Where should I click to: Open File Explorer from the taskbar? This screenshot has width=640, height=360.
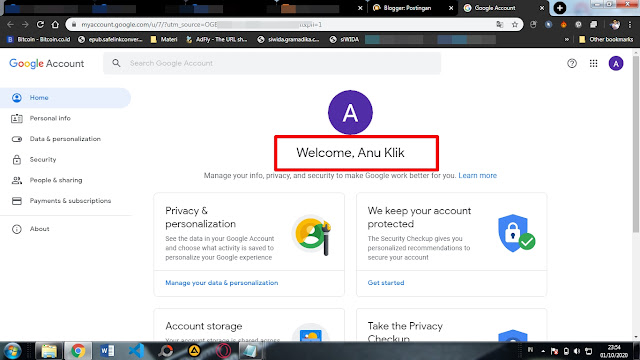coord(49,351)
